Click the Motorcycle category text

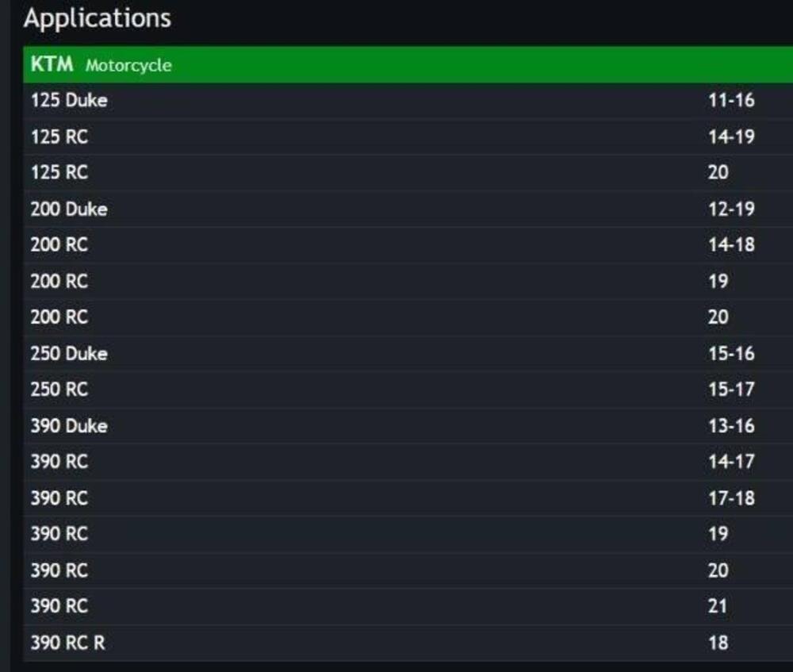[128, 65]
